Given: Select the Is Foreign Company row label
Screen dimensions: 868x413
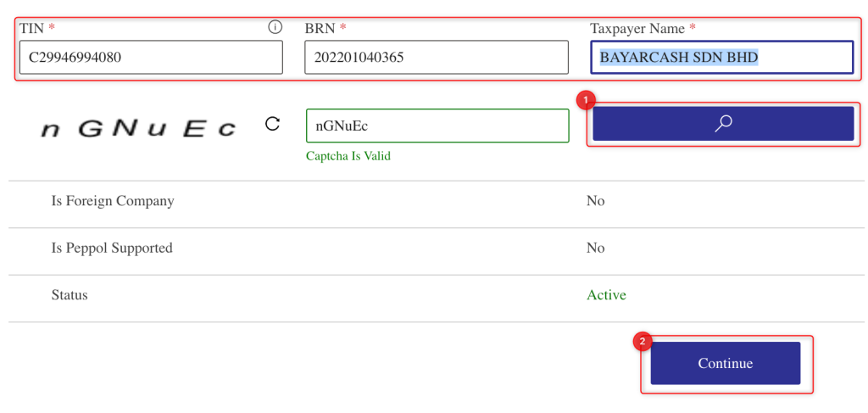Looking at the screenshot, I should 113,200.
